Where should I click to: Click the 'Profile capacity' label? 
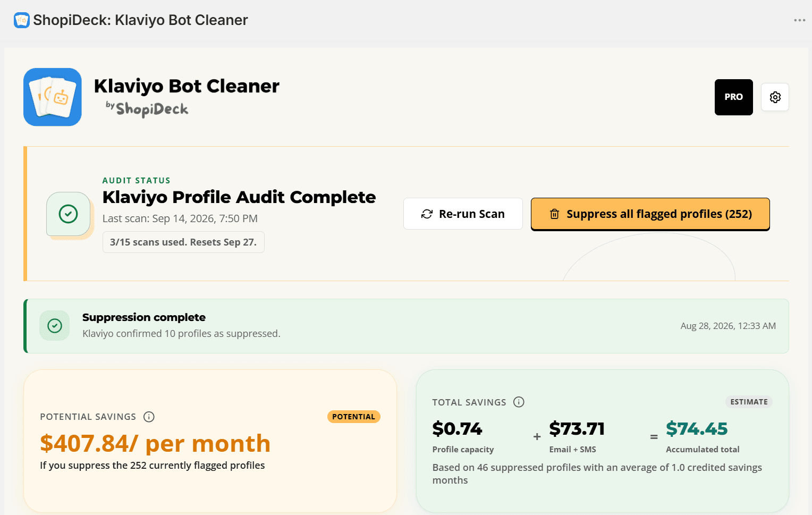click(x=463, y=450)
